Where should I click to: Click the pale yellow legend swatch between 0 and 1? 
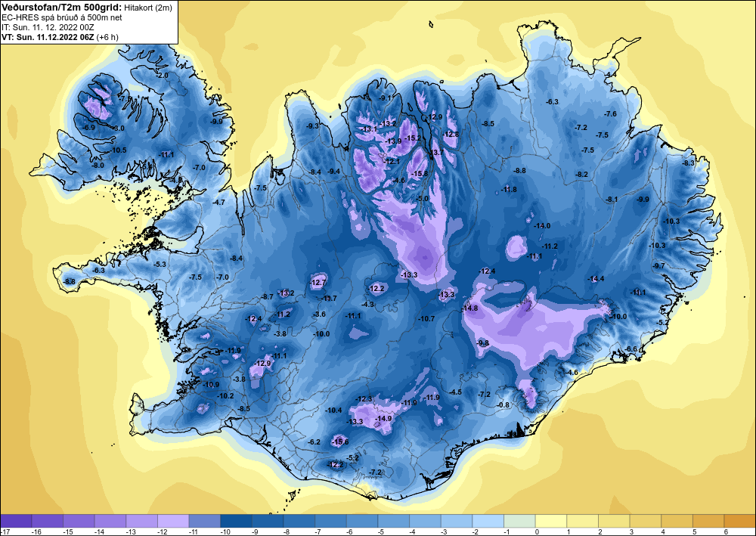[x=551, y=521]
